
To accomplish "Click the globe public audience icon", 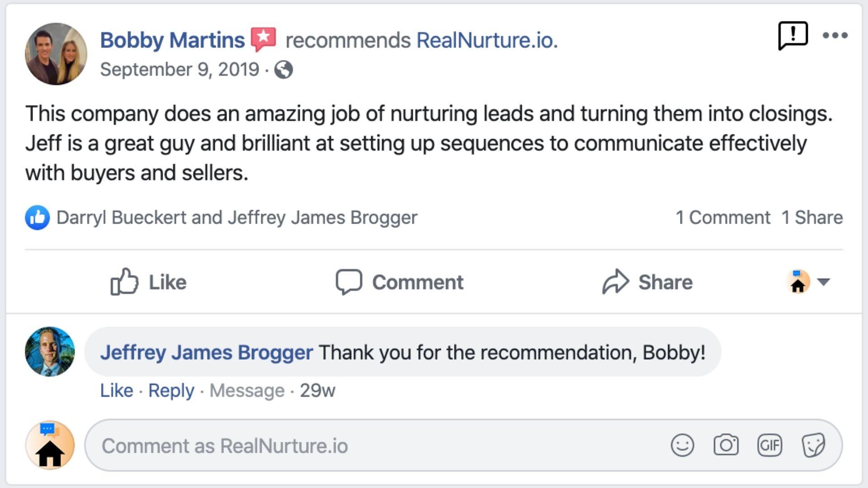I will click(283, 70).
